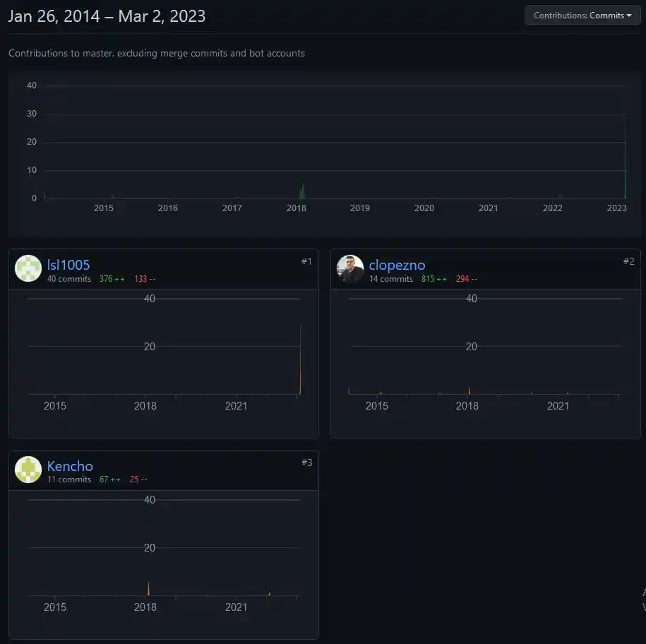
Task: Open the clopezno profile link
Action: coord(397,265)
